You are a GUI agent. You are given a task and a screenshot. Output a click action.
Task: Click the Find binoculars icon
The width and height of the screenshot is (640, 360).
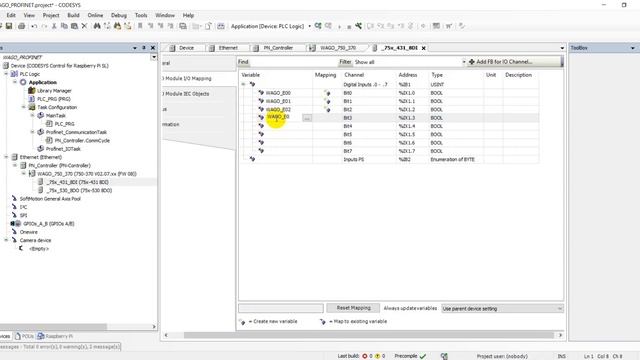[x=97, y=26]
